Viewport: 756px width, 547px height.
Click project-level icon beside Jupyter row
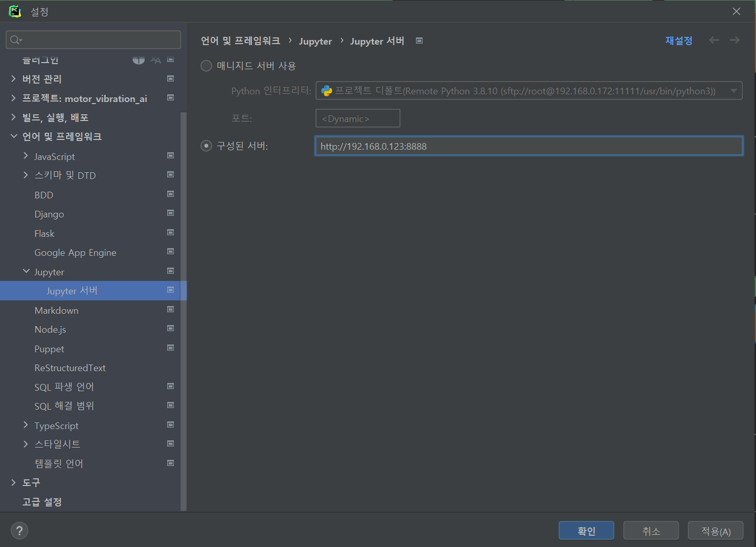pos(171,271)
